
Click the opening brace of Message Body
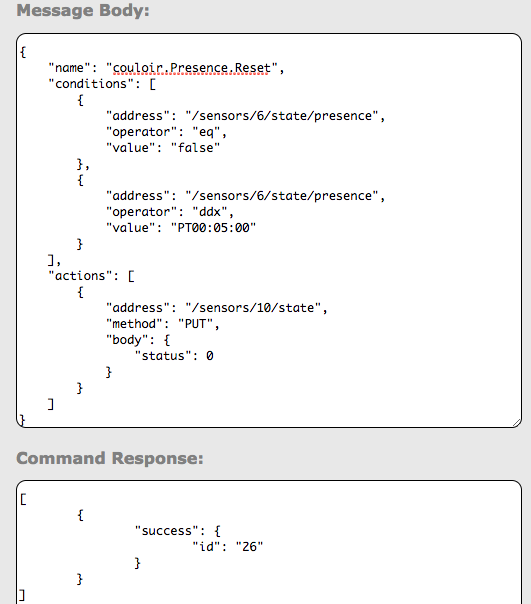[23, 52]
